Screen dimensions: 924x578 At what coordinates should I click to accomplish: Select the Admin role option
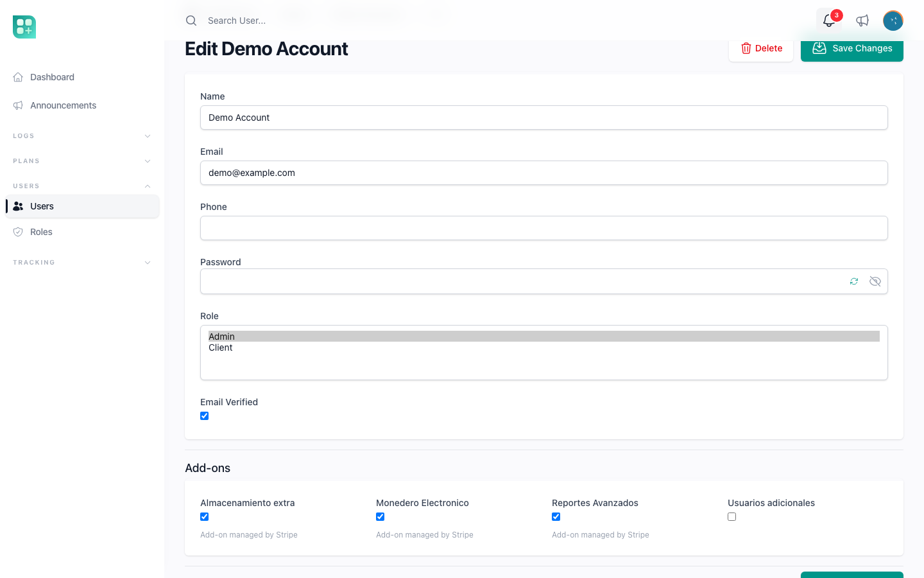coord(543,337)
